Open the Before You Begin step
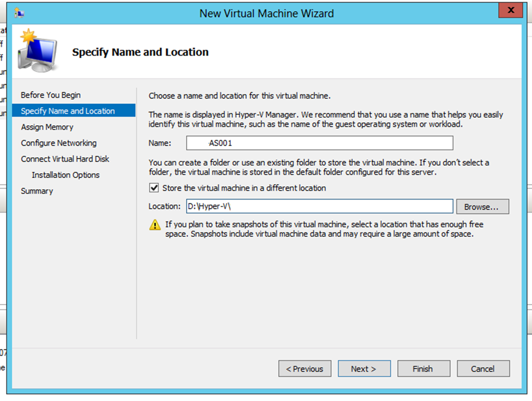 (51, 95)
